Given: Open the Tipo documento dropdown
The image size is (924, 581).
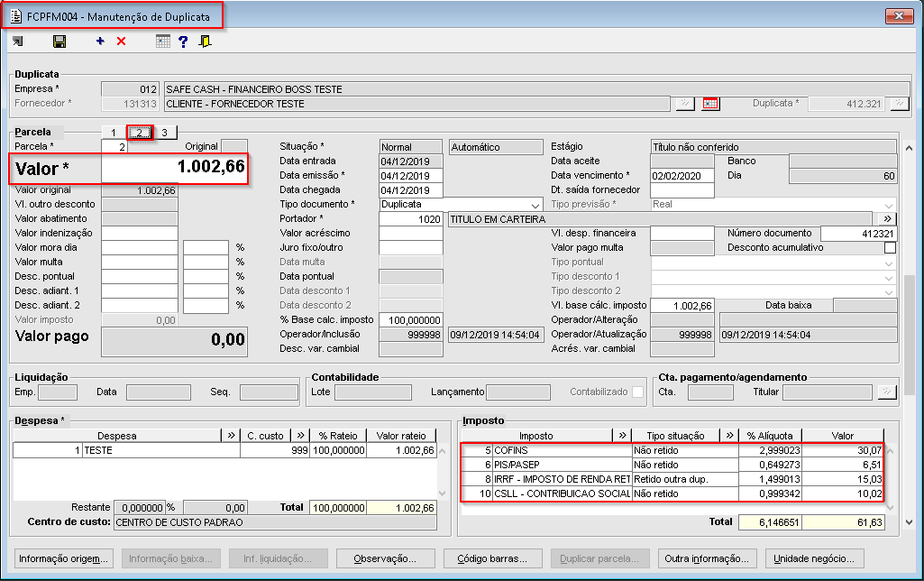Looking at the screenshot, I should [535, 205].
